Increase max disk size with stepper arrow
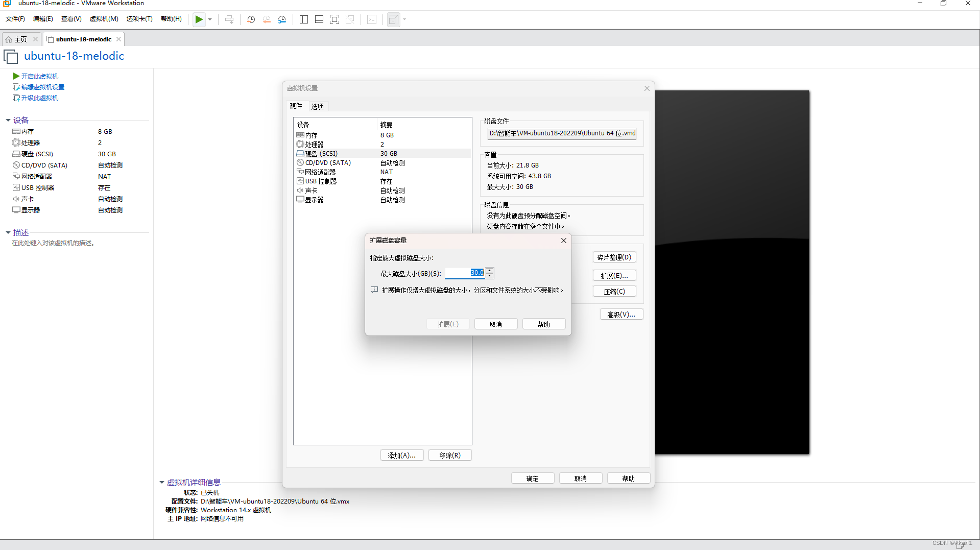 (490, 270)
